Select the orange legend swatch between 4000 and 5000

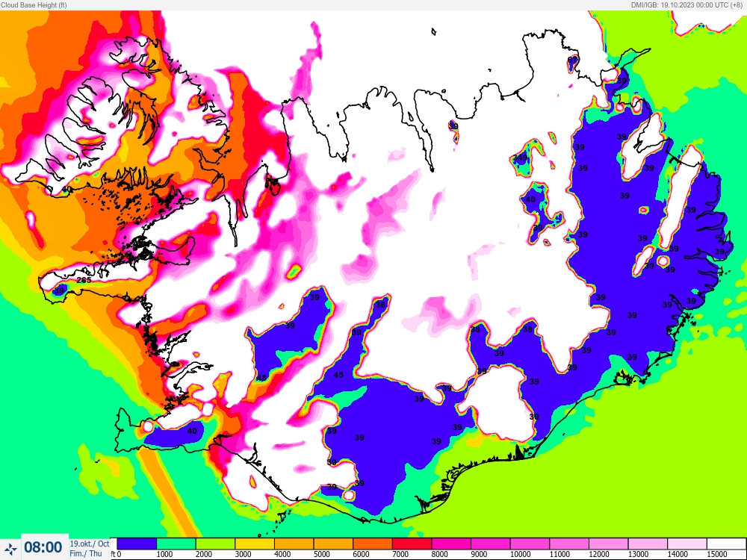(294, 544)
